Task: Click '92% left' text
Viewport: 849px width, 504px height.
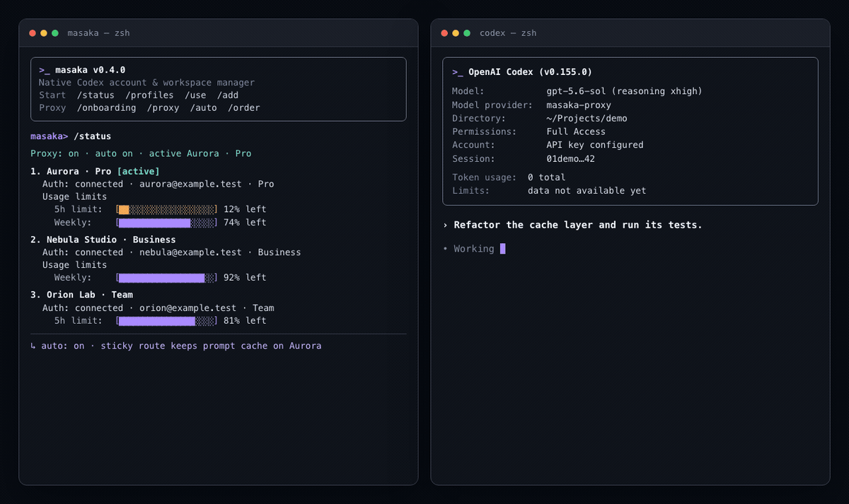Action: [x=245, y=278]
